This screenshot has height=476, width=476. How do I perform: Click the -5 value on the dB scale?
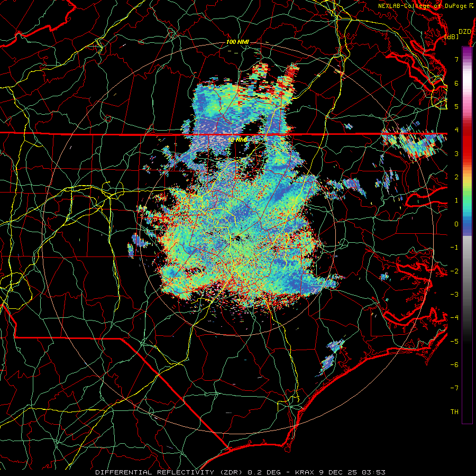point(454,342)
